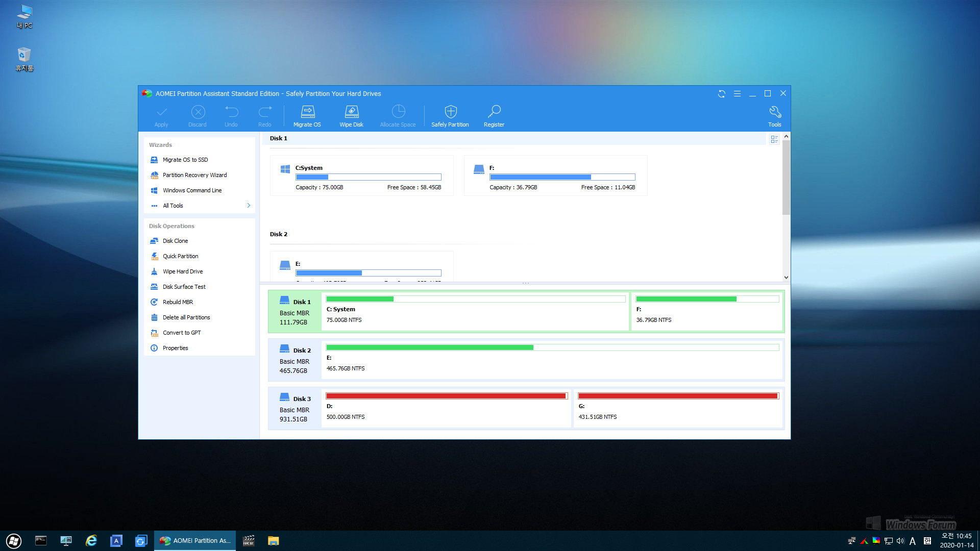Open the Windows Start button
This screenshot has height=551, width=980.
point(14,541)
